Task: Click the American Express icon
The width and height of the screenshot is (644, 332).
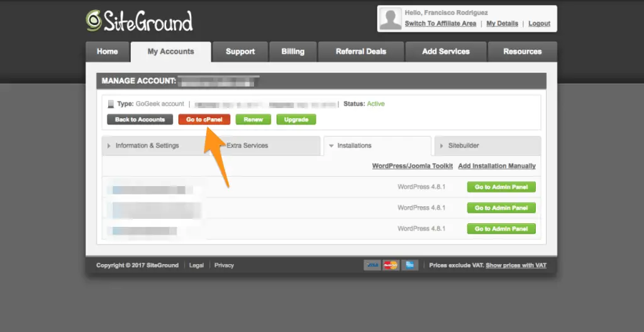Action: (x=409, y=265)
